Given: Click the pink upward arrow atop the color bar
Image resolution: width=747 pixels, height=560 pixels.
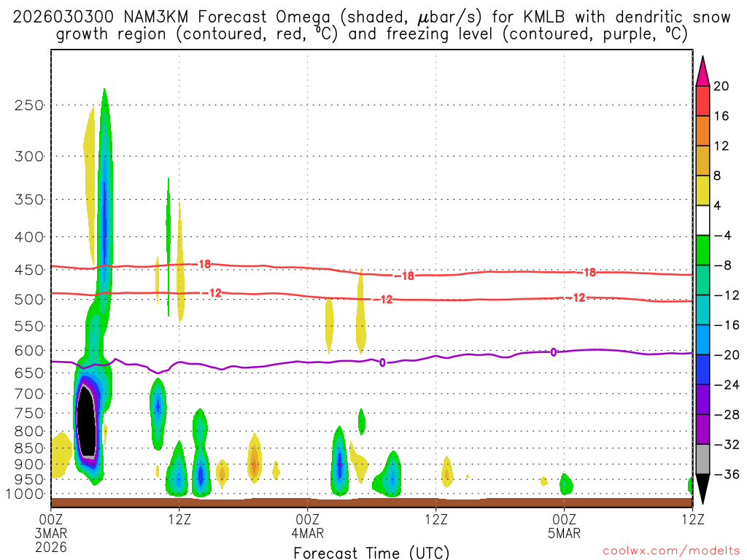Looking at the screenshot, I should (x=703, y=71).
